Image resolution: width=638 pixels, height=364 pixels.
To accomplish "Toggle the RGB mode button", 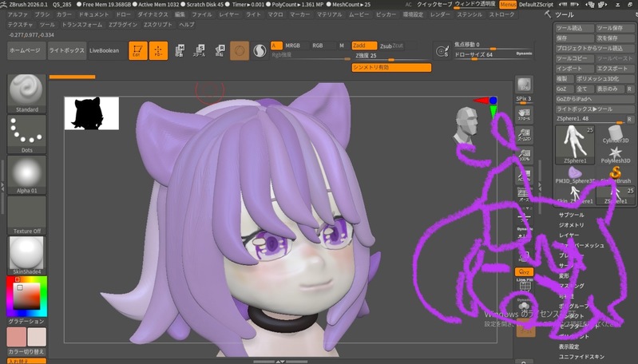I will pos(318,45).
